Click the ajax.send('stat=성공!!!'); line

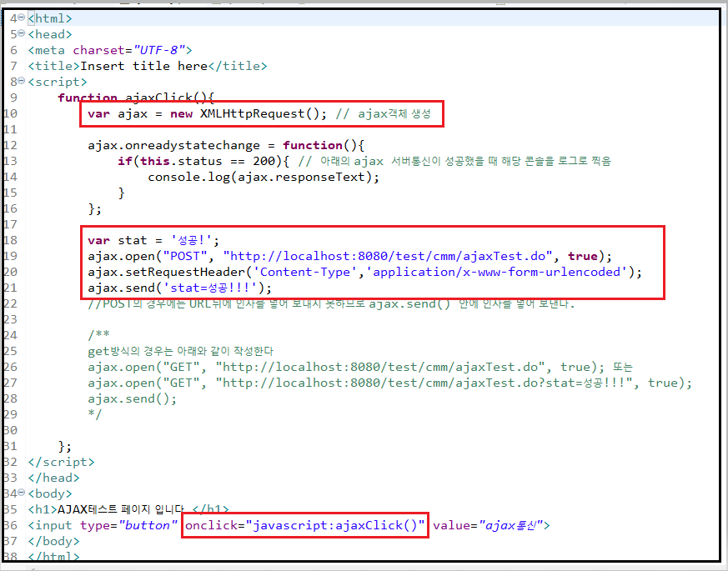[x=179, y=288]
